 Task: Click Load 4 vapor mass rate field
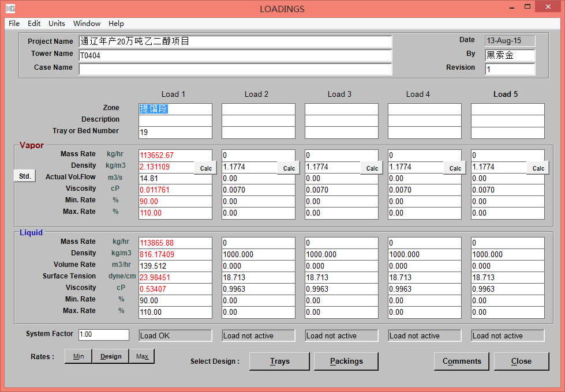pos(424,156)
